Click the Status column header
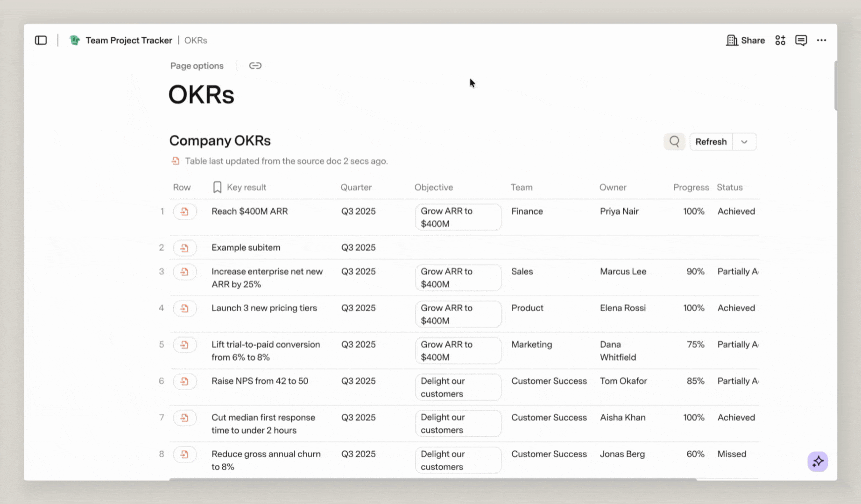 coord(729,187)
